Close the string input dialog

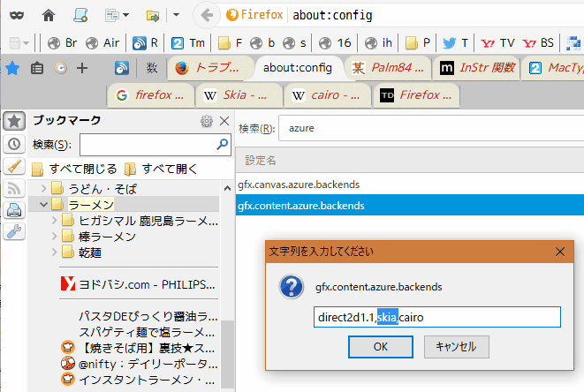tap(560, 252)
